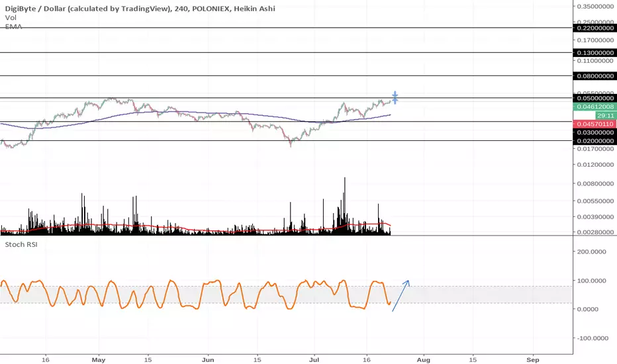Image resolution: width=617 pixels, height=364 pixels.
Task: Click the 0.13000000 price level label
Action: point(595,52)
